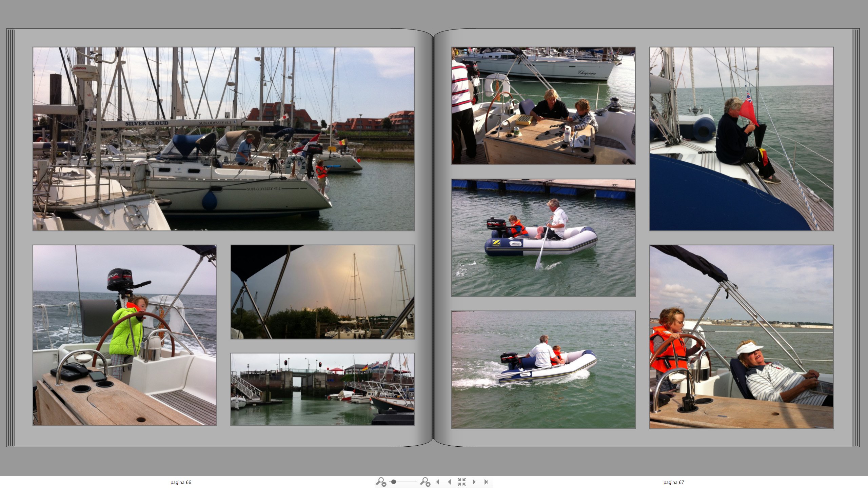
Task: Click the zoom out magnifier icon
Action: point(381,482)
